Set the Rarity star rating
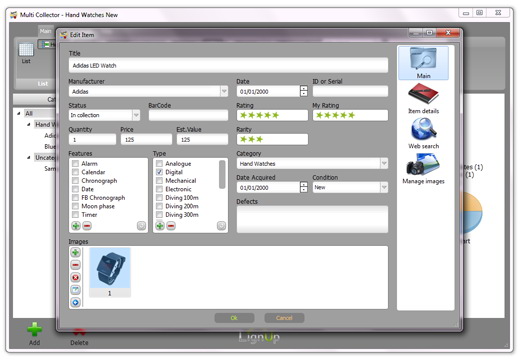The image size is (522, 360). point(272,139)
